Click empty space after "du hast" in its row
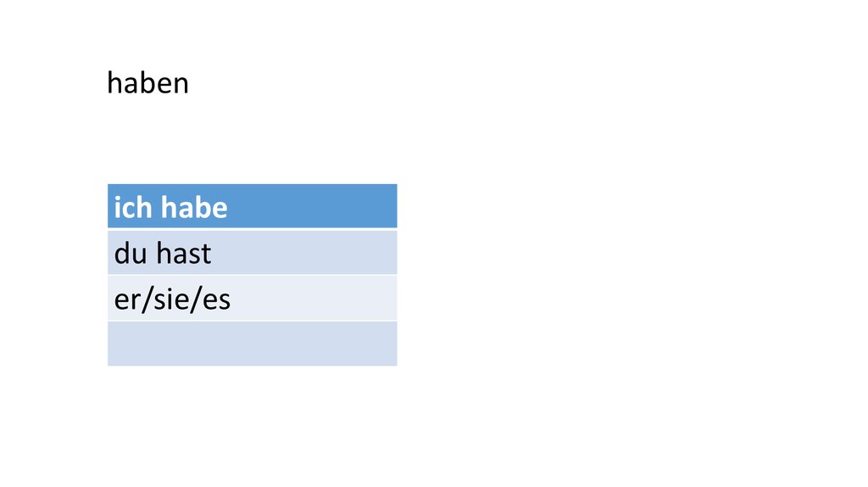 tap(314, 253)
